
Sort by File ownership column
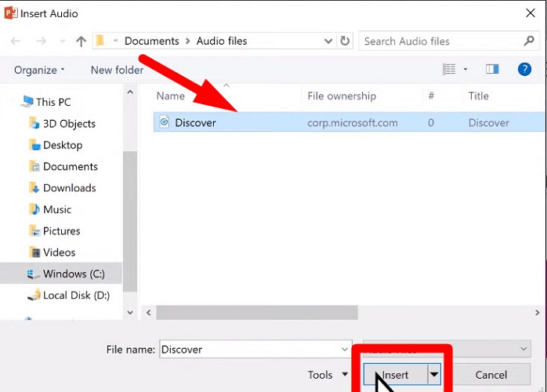(x=342, y=96)
